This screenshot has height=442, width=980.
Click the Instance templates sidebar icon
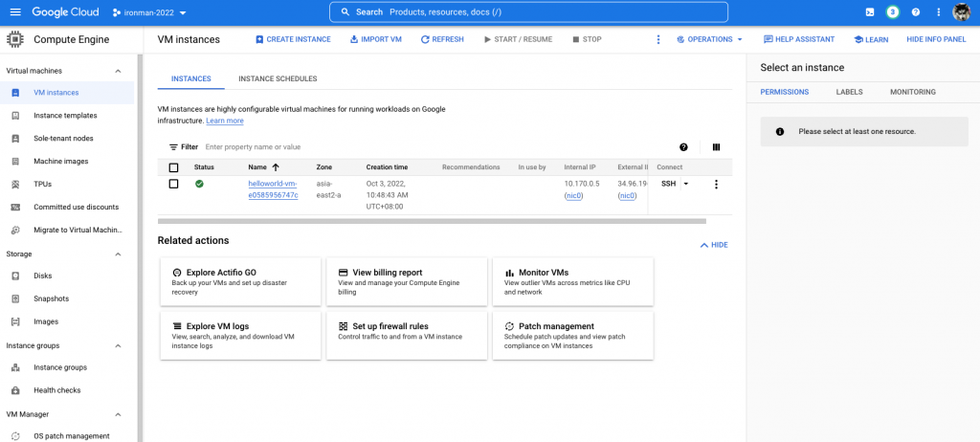(x=16, y=116)
